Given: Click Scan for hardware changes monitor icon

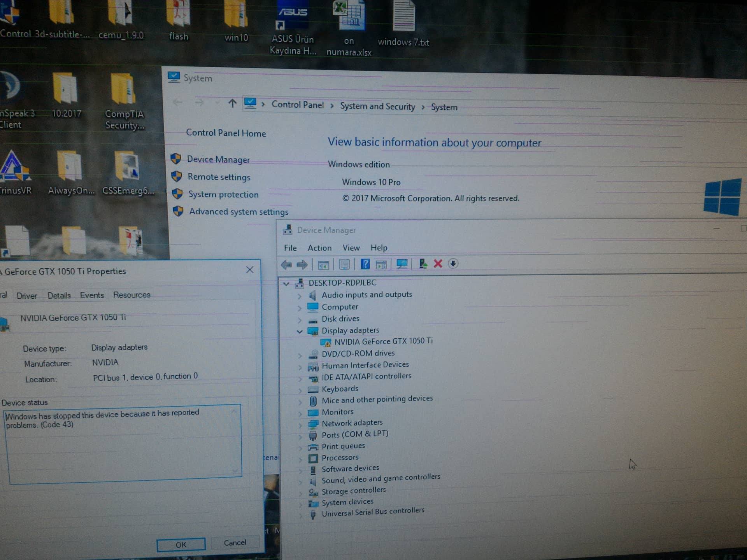Looking at the screenshot, I should click(402, 264).
